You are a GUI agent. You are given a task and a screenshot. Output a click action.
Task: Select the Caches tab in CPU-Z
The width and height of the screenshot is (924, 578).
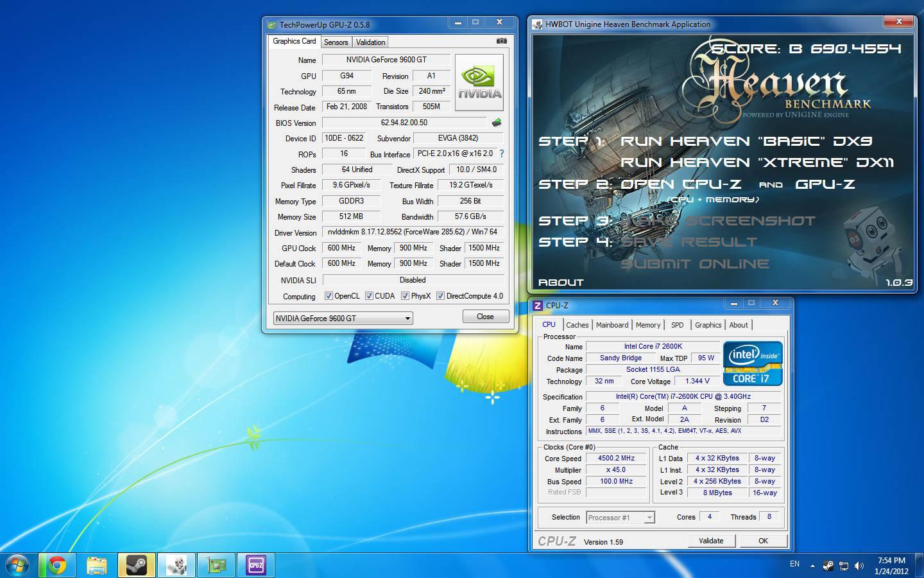coord(577,325)
